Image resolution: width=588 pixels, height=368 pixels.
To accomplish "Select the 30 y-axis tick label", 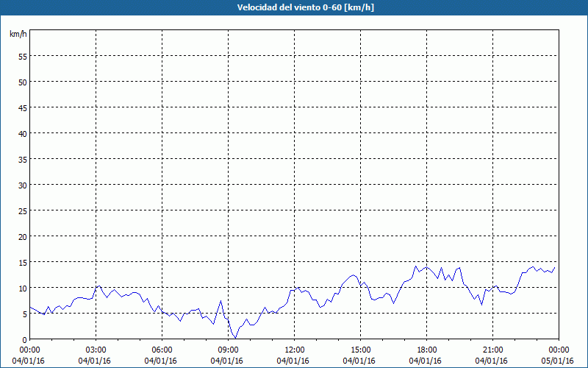I will (23, 185).
